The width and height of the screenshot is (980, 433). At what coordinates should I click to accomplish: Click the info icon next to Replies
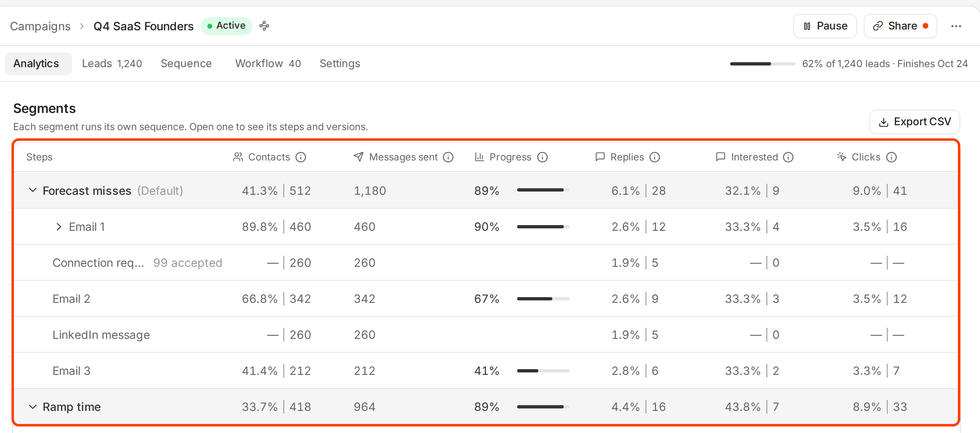655,157
